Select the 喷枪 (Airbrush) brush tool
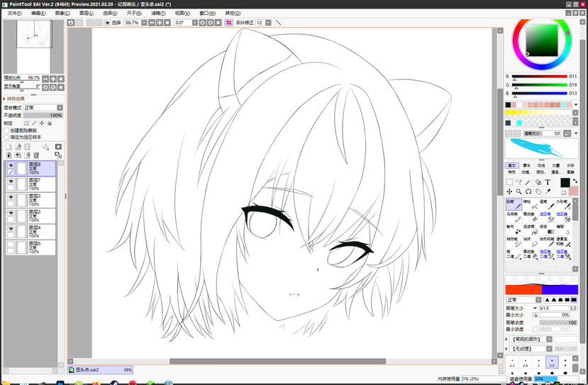This screenshot has height=385, width=588. 528,203
